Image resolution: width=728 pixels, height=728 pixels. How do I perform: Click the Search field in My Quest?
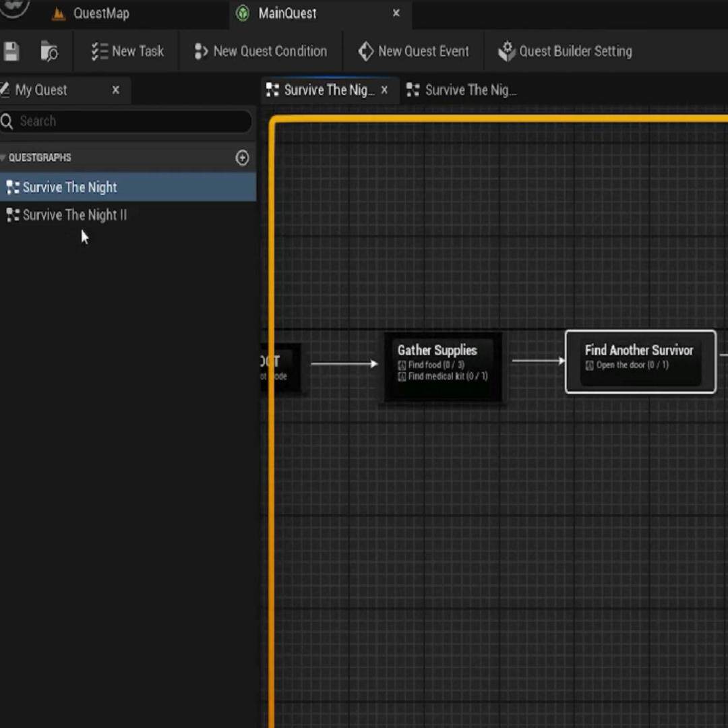[x=128, y=121]
